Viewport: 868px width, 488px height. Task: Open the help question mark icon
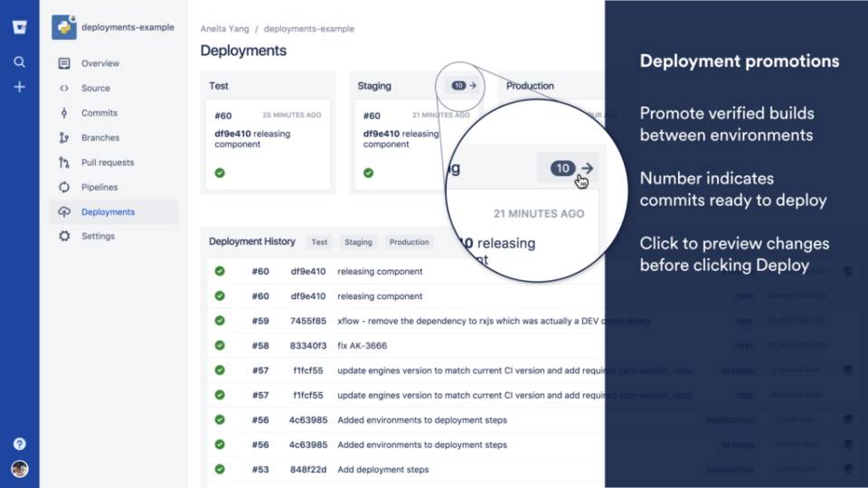click(19, 444)
